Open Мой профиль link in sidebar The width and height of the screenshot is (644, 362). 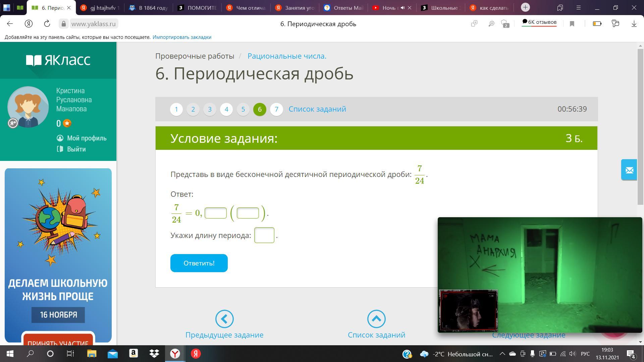pyautogui.click(x=87, y=138)
